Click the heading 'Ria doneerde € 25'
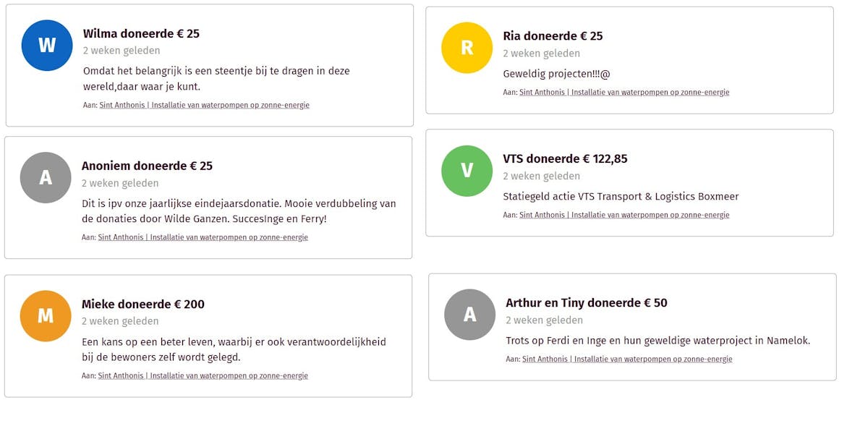This screenshot has height=434, width=868. coord(553,36)
